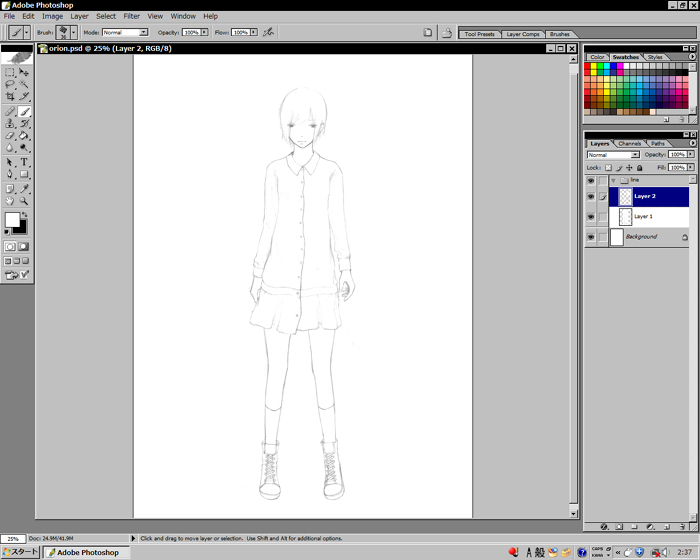This screenshot has width=700, height=560.
Task: Switch to the Channels tab
Action: click(x=630, y=143)
